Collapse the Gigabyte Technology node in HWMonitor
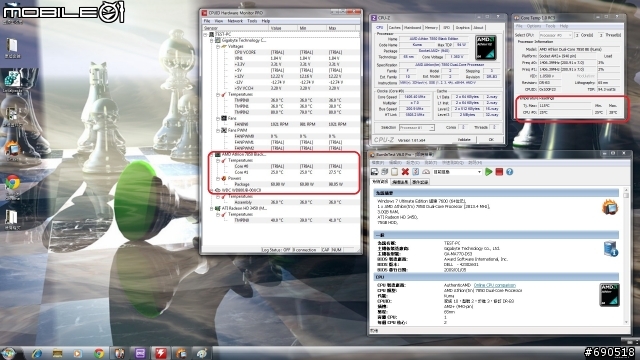Screen dimensions: 640x360 (212, 40)
